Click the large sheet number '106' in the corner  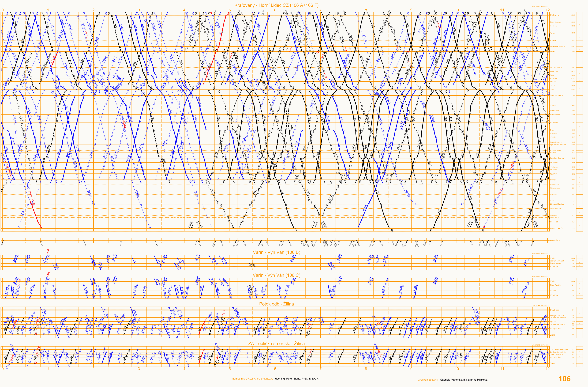[x=565, y=379]
